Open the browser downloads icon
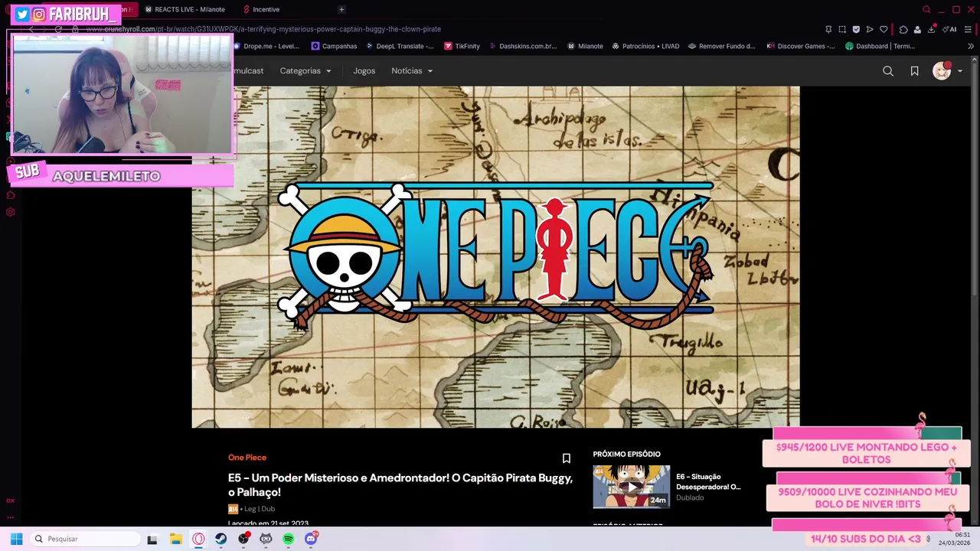This screenshot has width=980, height=551. pyautogui.click(x=932, y=29)
